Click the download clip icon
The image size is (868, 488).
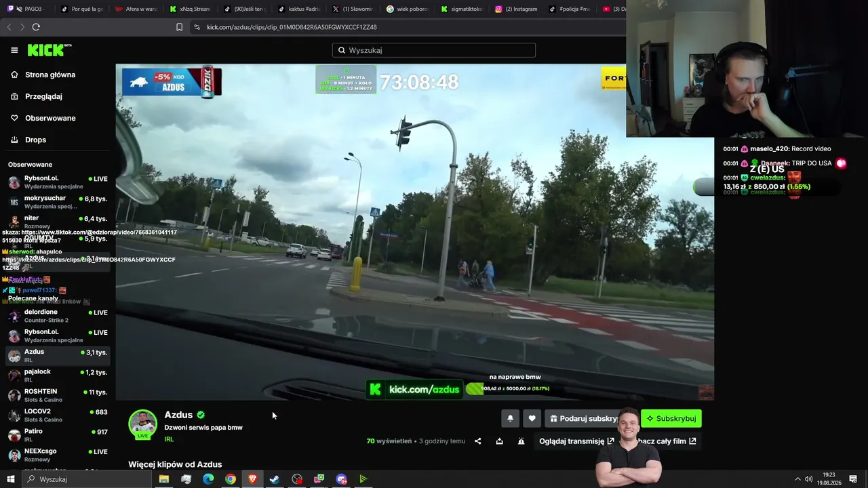pos(500,441)
